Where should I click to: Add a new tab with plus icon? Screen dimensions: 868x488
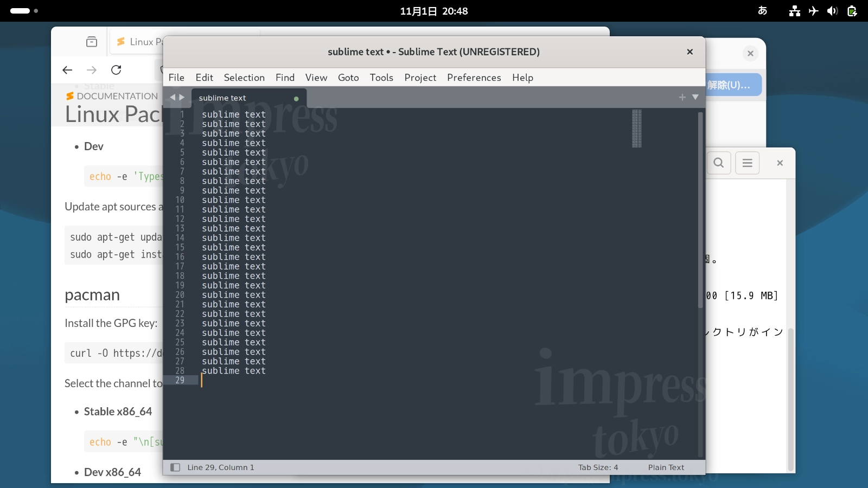(x=682, y=97)
